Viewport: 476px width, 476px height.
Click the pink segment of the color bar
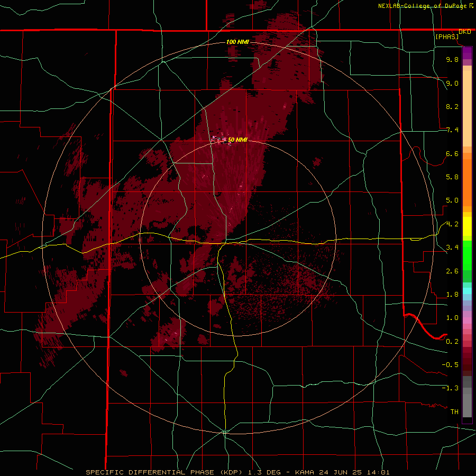click(x=467, y=321)
